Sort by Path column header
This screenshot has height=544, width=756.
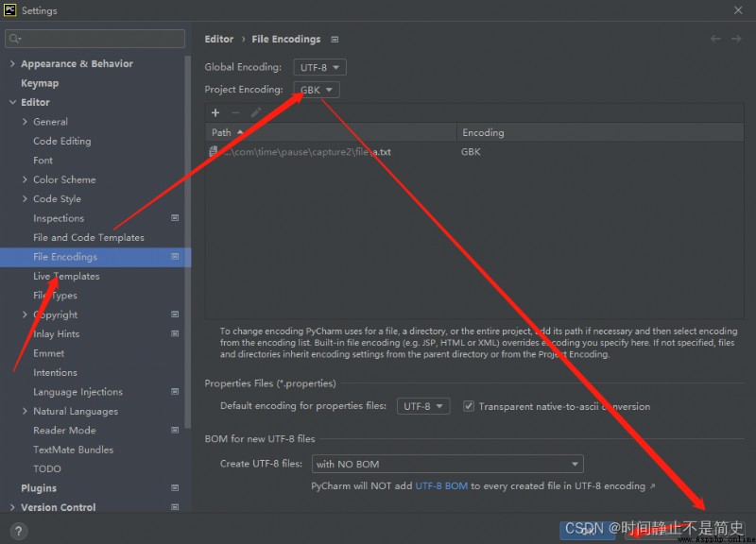tap(331, 132)
